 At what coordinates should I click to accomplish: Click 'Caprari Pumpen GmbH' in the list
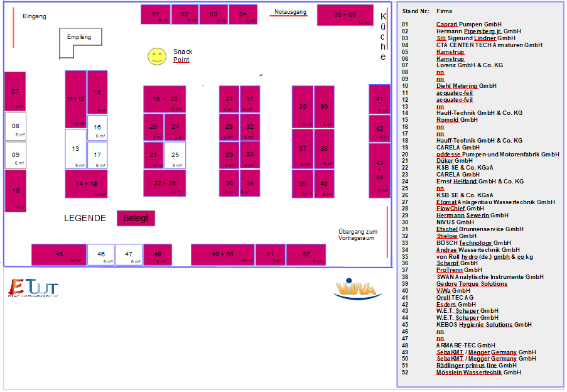(468, 24)
